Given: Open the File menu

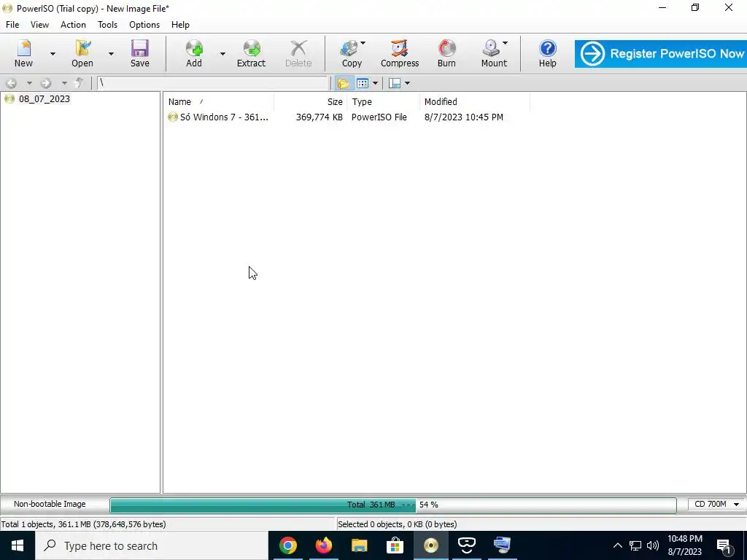Looking at the screenshot, I should (12, 25).
